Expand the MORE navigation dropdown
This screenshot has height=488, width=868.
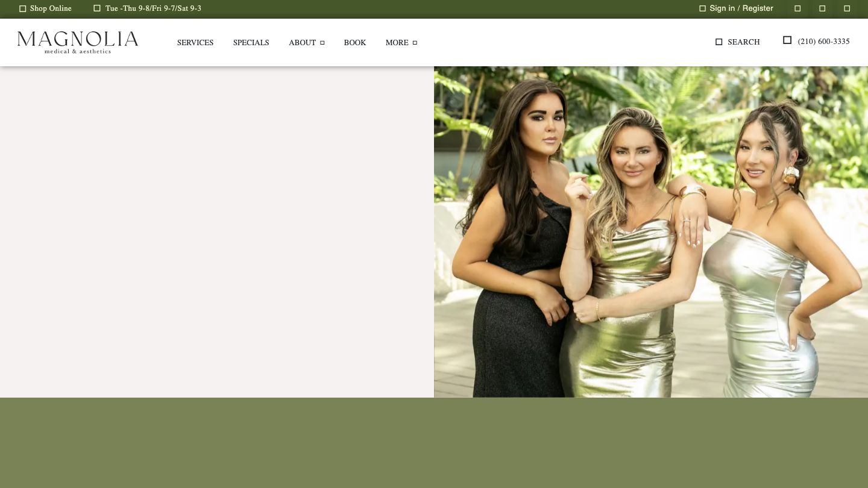(x=401, y=43)
